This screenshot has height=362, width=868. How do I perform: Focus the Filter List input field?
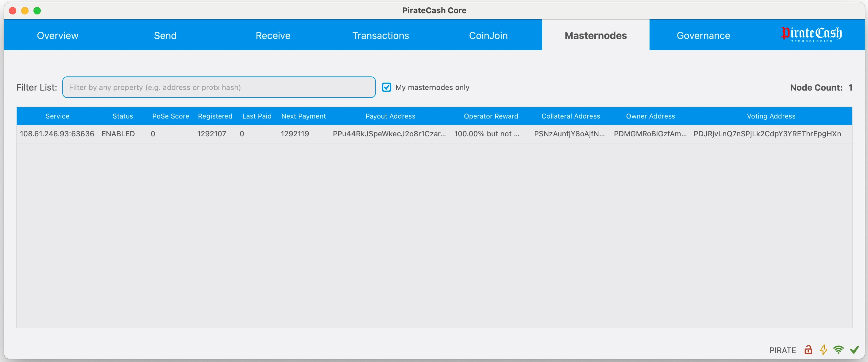219,87
